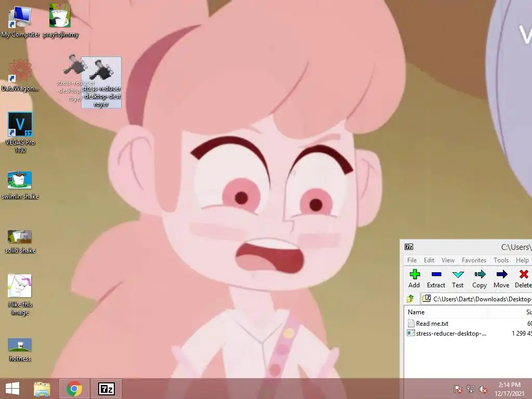Select the stress-reducer-desktop executable in archive

tap(447, 333)
